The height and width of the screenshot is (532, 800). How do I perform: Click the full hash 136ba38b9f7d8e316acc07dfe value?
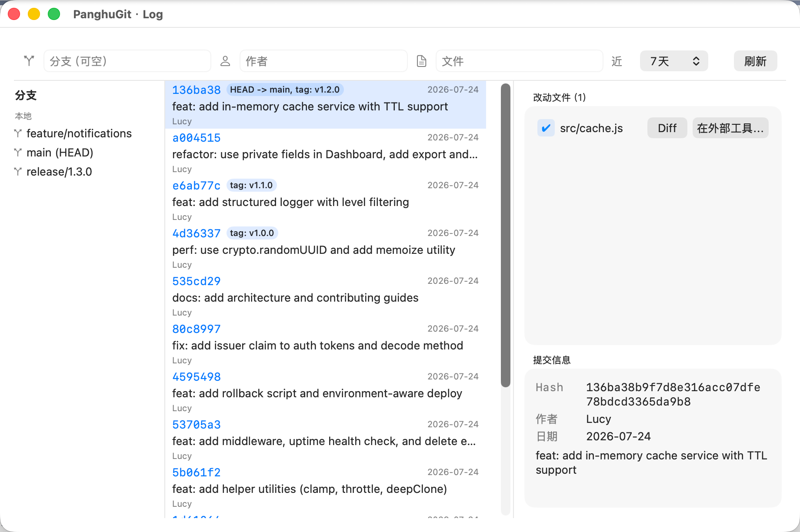[673, 394]
